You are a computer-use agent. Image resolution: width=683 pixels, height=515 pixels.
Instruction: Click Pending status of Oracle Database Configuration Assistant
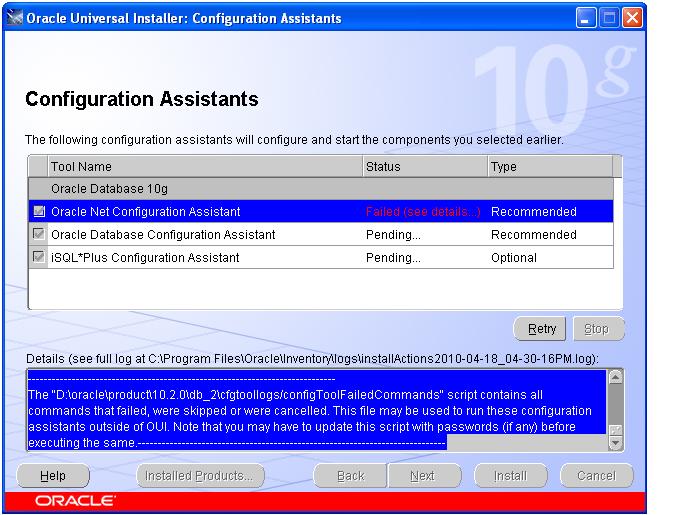click(393, 235)
